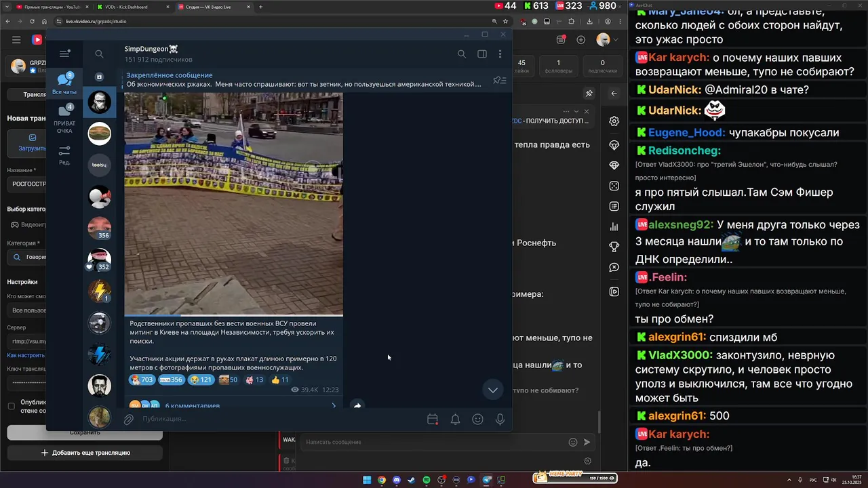This screenshot has height=488, width=868.
Task: Toggle the Telegram side panel icon
Action: (482, 54)
